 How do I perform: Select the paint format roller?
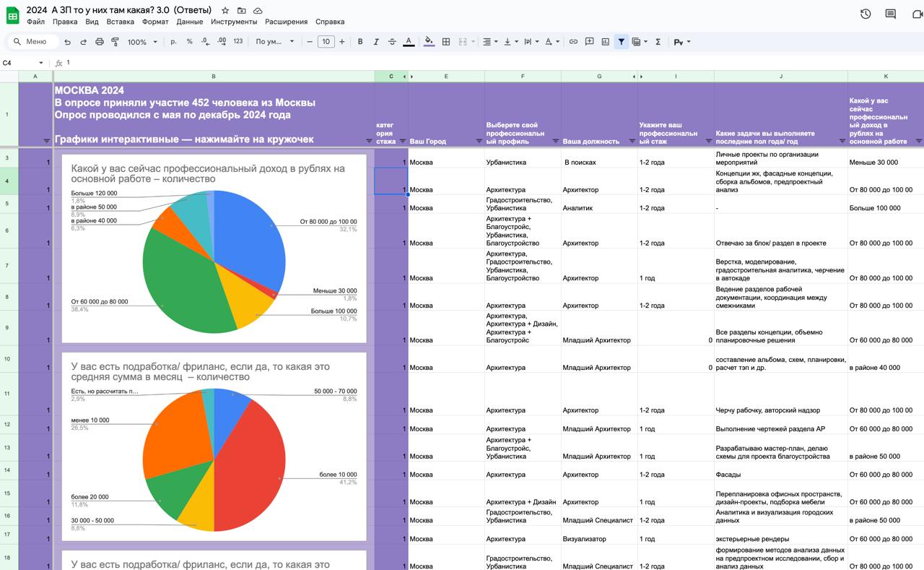pos(115,42)
